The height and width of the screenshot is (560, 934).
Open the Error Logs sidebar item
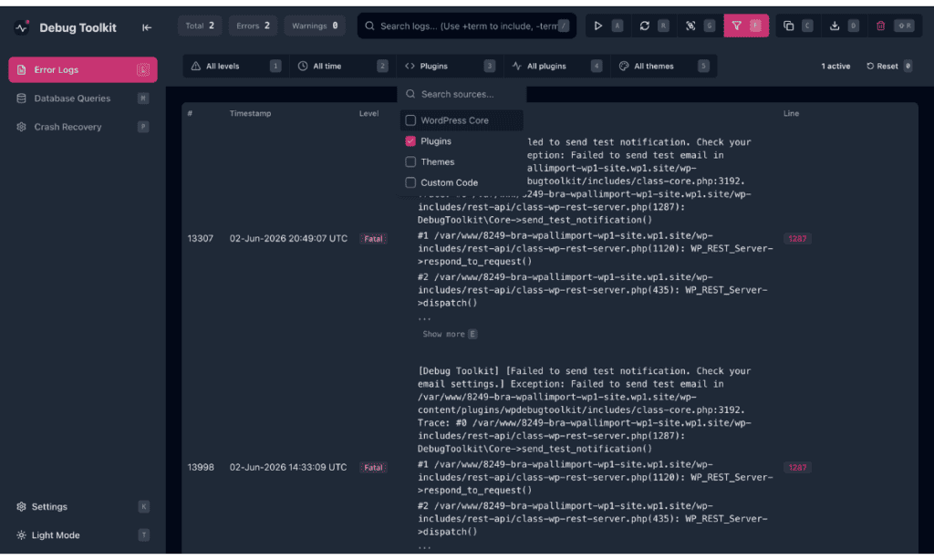(83, 69)
